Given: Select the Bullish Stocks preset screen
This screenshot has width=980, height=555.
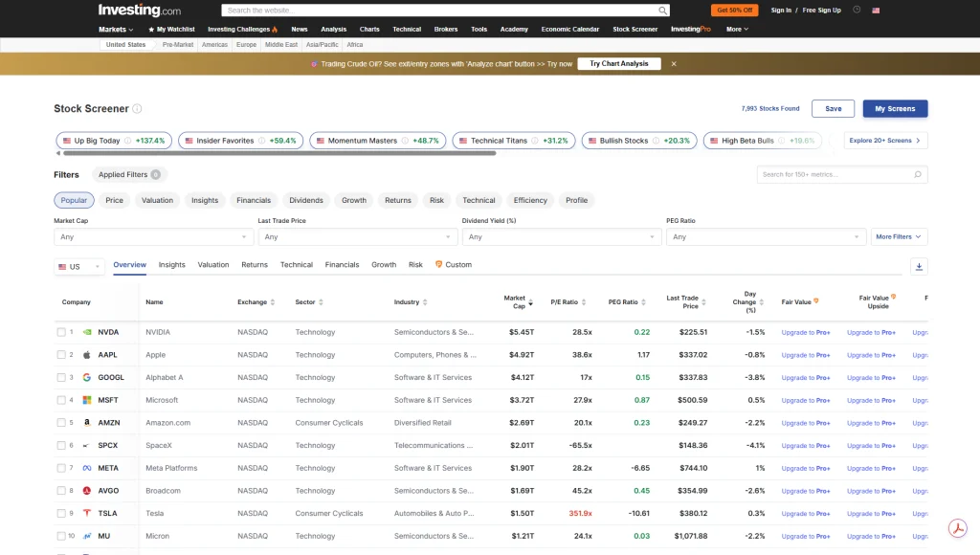Looking at the screenshot, I should pos(638,141).
